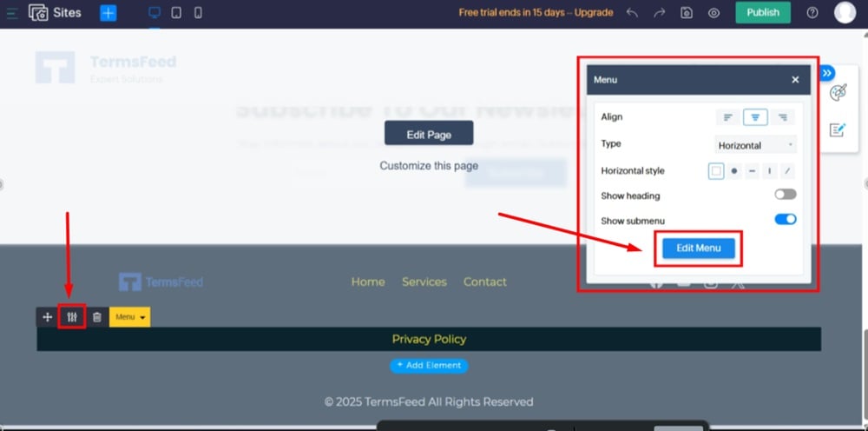Open the Type Horizontal dropdown
The width and height of the screenshot is (868, 431).
pyautogui.click(x=756, y=145)
